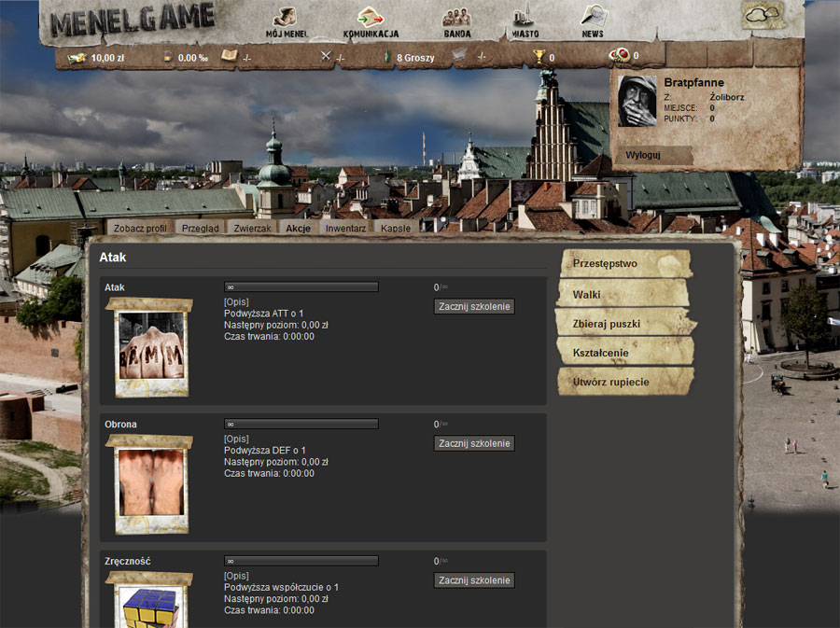The image size is (840, 628).
Task: Click the trophy icon in status bar
Action: pyautogui.click(x=539, y=57)
